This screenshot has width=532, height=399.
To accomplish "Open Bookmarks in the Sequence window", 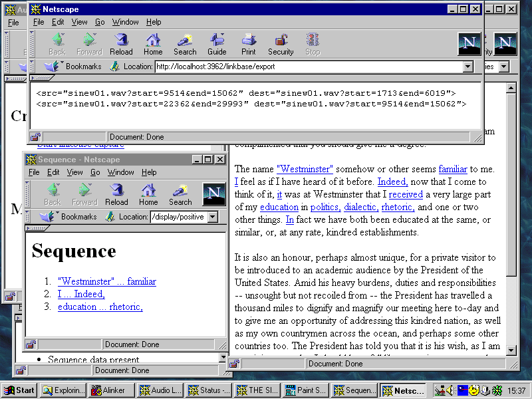I will 68,217.
